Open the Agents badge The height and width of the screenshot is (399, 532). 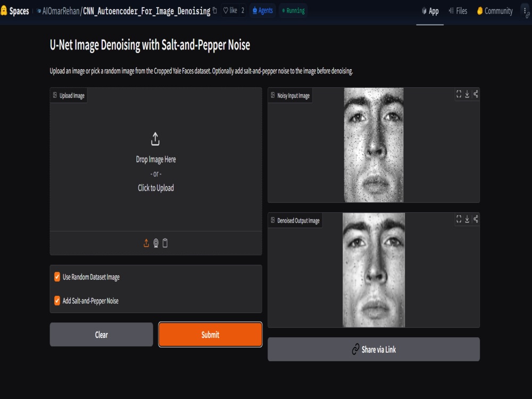pos(263,11)
